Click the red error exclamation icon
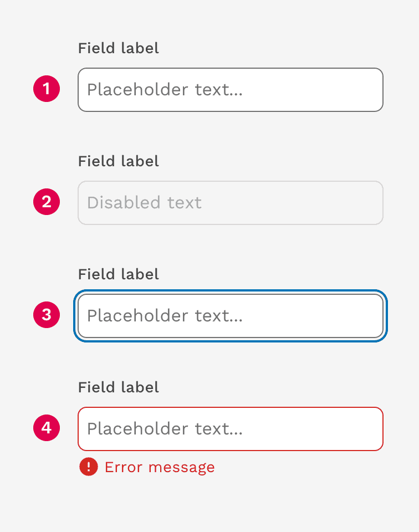 pyautogui.click(x=89, y=467)
